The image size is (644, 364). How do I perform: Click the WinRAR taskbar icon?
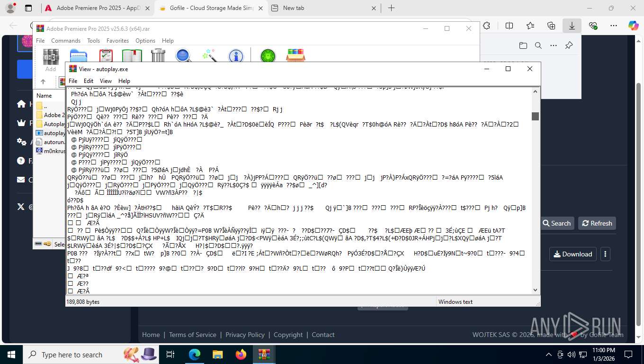pyautogui.click(x=264, y=355)
